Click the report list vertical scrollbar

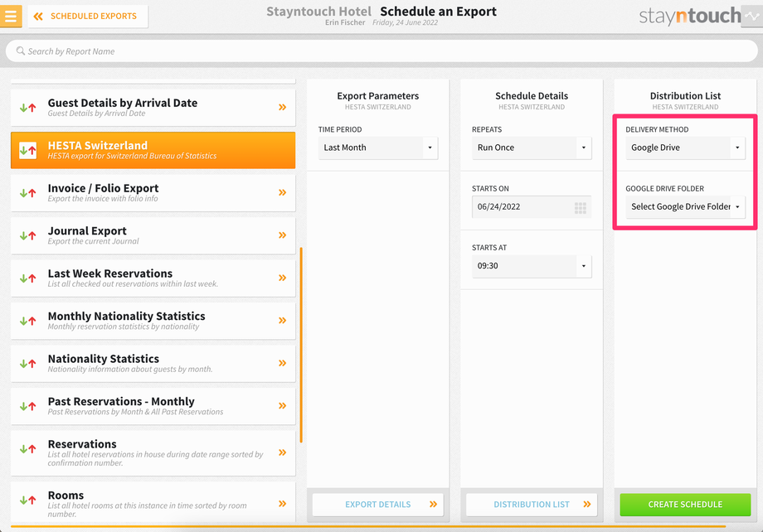tap(301, 345)
